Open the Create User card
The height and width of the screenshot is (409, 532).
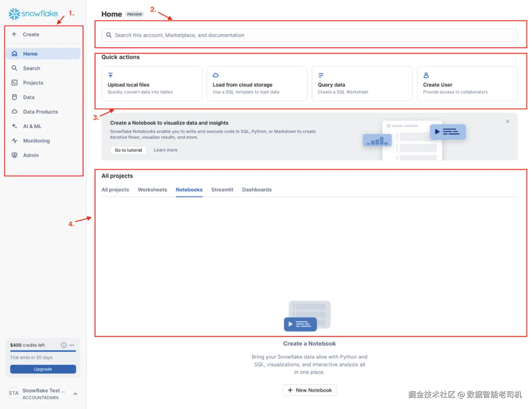[x=467, y=83]
